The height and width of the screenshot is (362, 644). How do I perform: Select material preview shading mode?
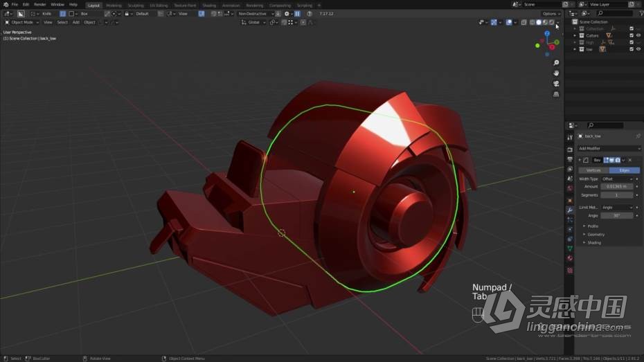coord(545,23)
